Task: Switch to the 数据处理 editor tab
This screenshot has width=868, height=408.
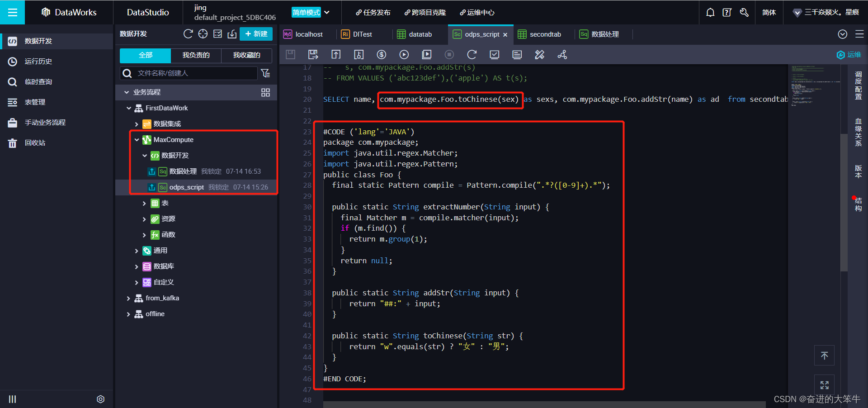Action: [x=599, y=34]
